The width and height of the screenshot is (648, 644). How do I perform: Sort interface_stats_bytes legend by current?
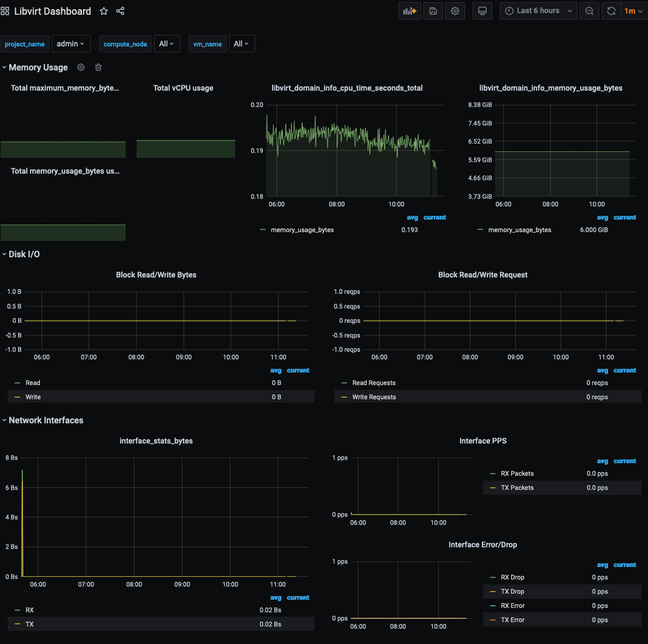[298, 598]
